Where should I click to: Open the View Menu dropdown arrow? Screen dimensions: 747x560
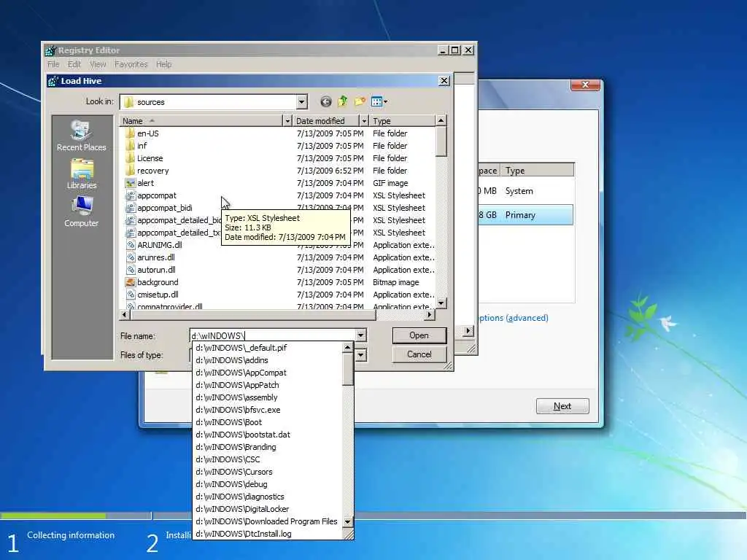pos(385,101)
